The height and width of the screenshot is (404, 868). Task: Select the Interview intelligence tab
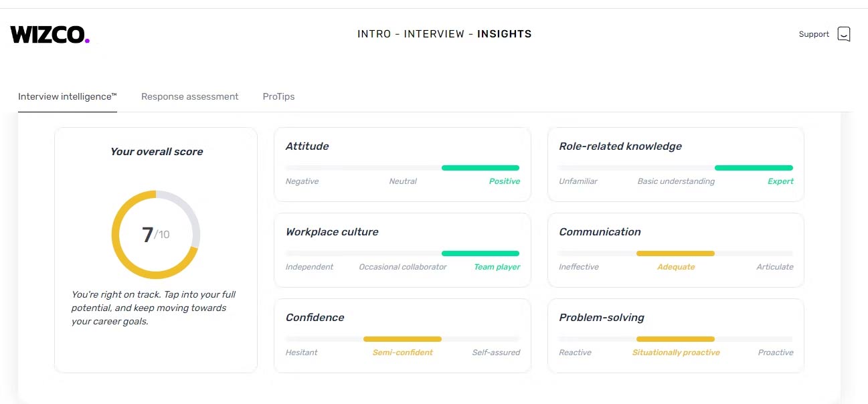[68, 96]
